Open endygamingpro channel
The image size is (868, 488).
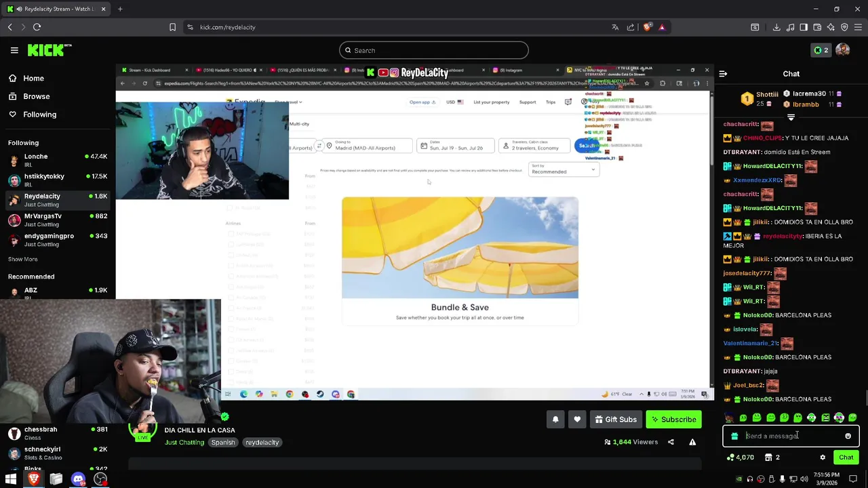click(58, 240)
